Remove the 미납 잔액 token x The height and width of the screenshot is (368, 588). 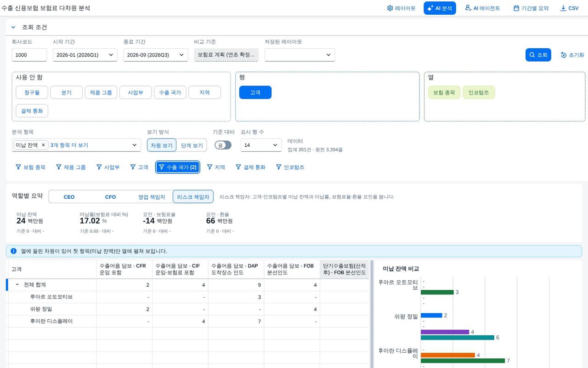click(43, 145)
